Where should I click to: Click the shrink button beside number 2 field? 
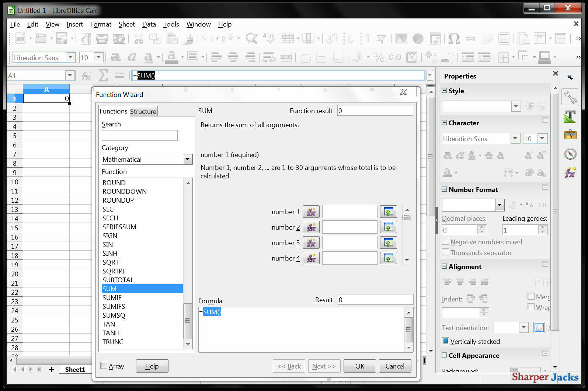click(388, 227)
